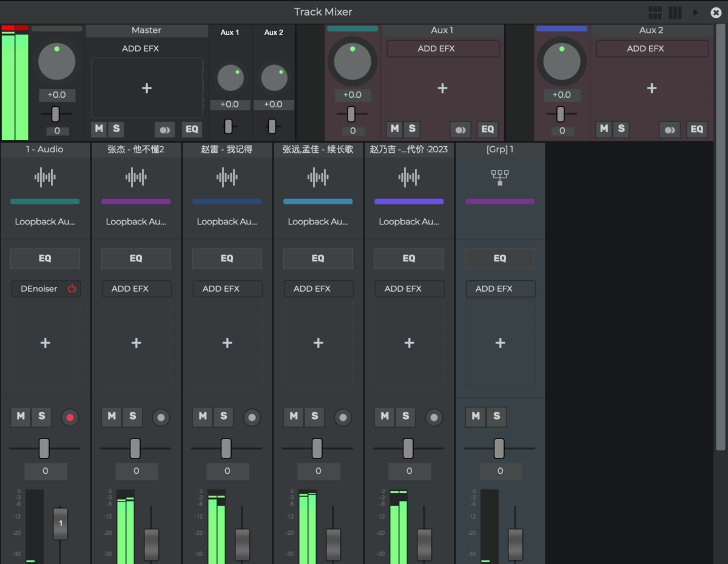The height and width of the screenshot is (564, 728).
Task: Click waveform icon on 张远,孟佳 - 续长歌 track
Action: tap(318, 178)
